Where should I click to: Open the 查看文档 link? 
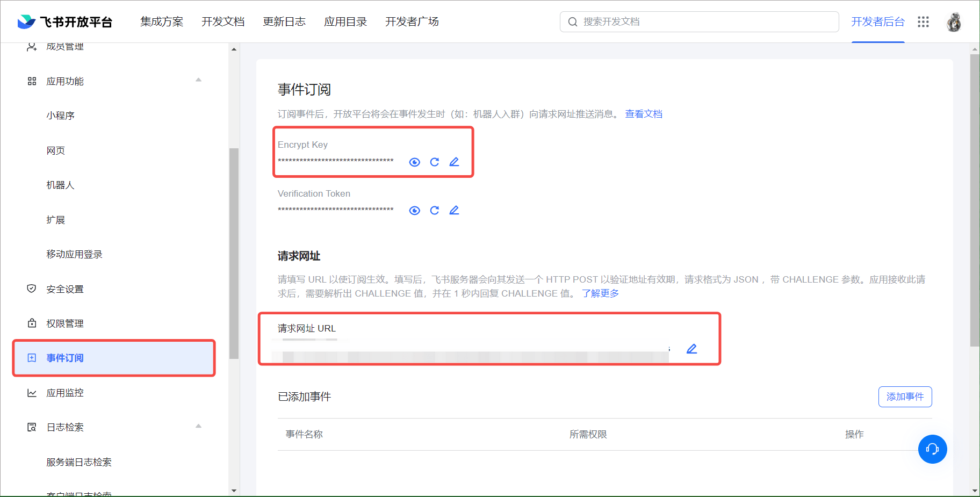pyautogui.click(x=643, y=114)
